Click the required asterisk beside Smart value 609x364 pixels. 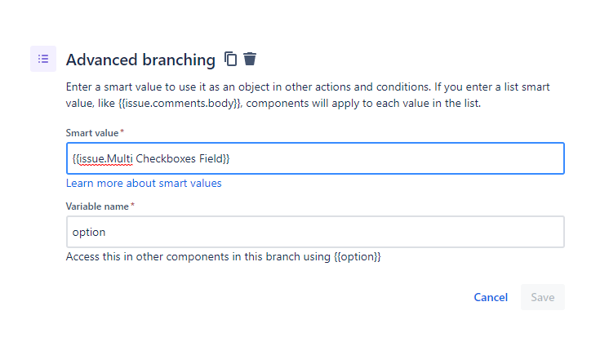coord(122,131)
